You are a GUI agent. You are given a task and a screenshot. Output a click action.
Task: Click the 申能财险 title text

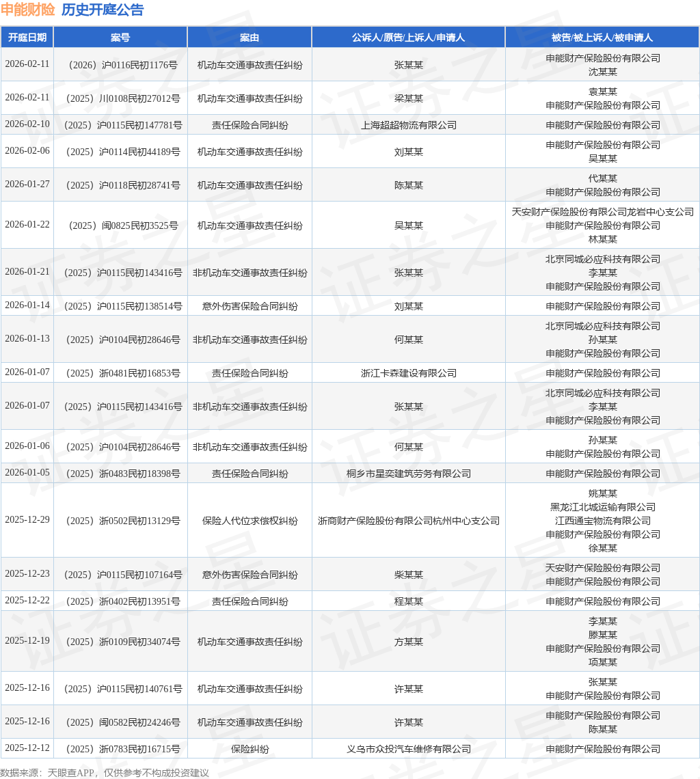tap(28, 10)
